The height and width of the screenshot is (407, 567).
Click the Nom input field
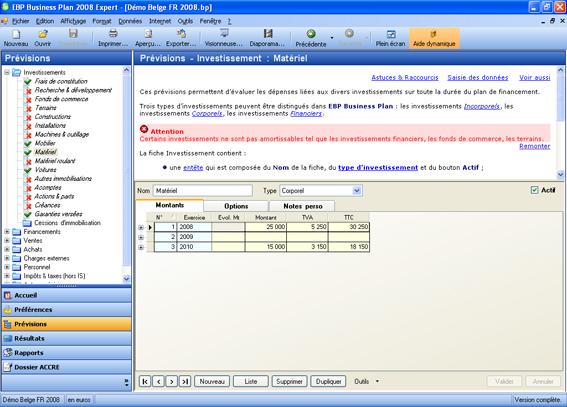click(202, 190)
